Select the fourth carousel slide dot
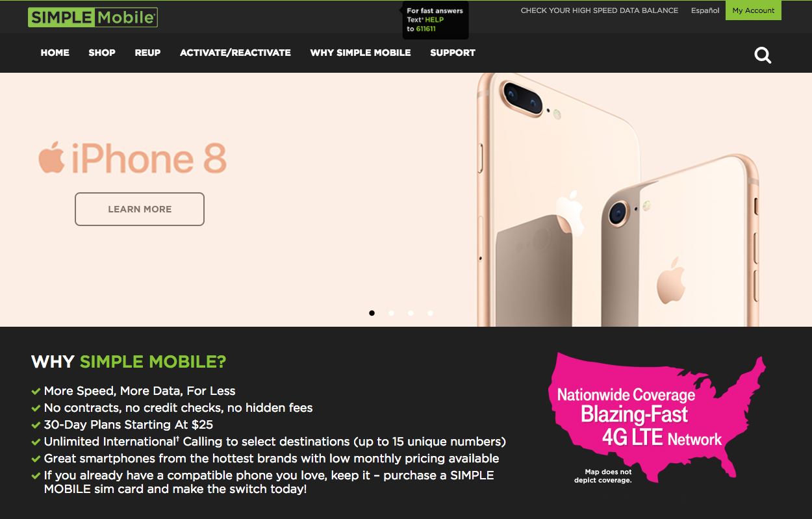The image size is (812, 519). pyautogui.click(x=430, y=313)
